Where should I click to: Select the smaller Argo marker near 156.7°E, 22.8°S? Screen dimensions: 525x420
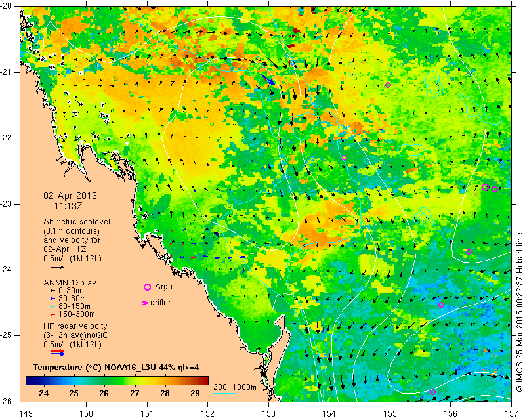[x=495, y=189]
